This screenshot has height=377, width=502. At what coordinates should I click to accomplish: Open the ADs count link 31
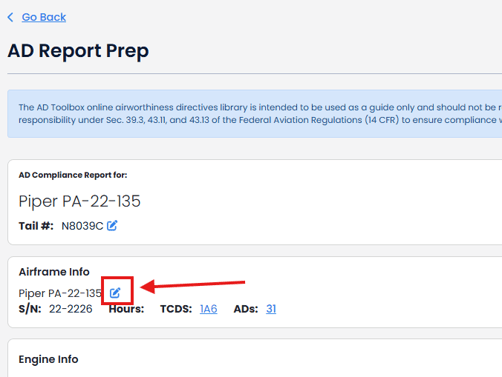coord(271,309)
